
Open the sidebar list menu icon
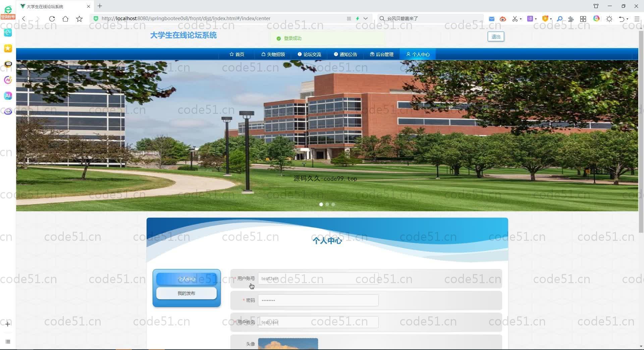[x=8, y=342]
